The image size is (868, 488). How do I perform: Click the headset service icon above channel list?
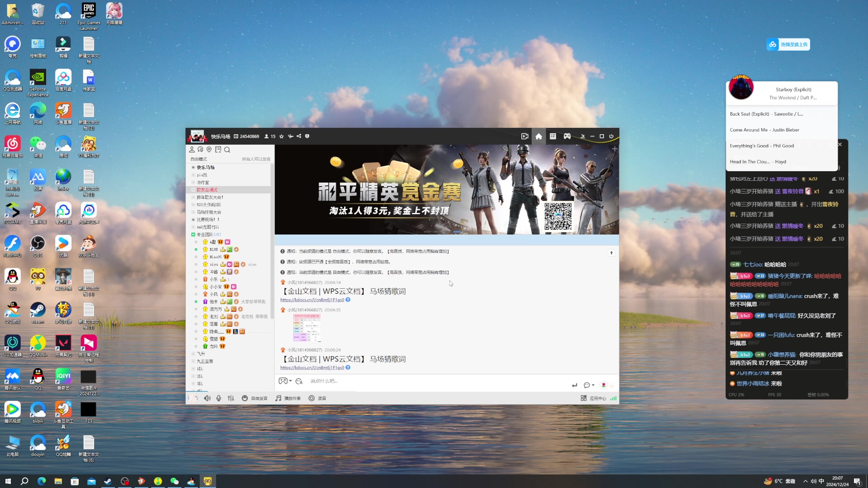[x=200, y=150]
